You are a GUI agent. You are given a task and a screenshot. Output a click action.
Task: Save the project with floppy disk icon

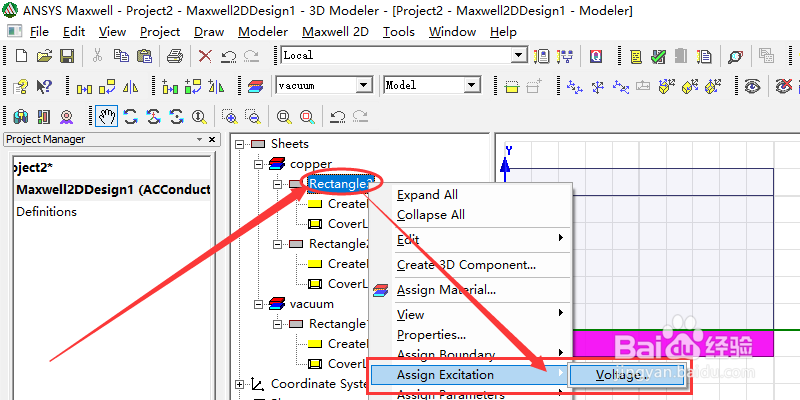pos(67,56)
